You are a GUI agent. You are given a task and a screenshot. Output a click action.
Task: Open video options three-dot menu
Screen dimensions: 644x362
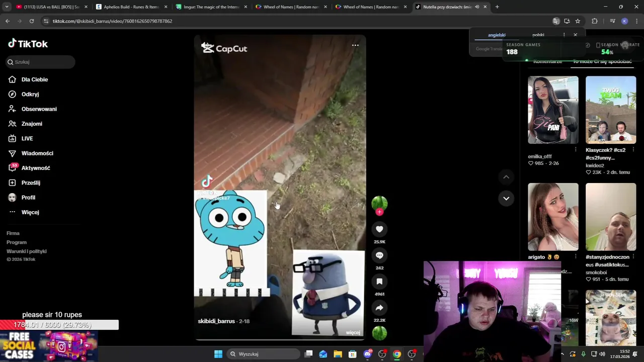click(355, 45)
